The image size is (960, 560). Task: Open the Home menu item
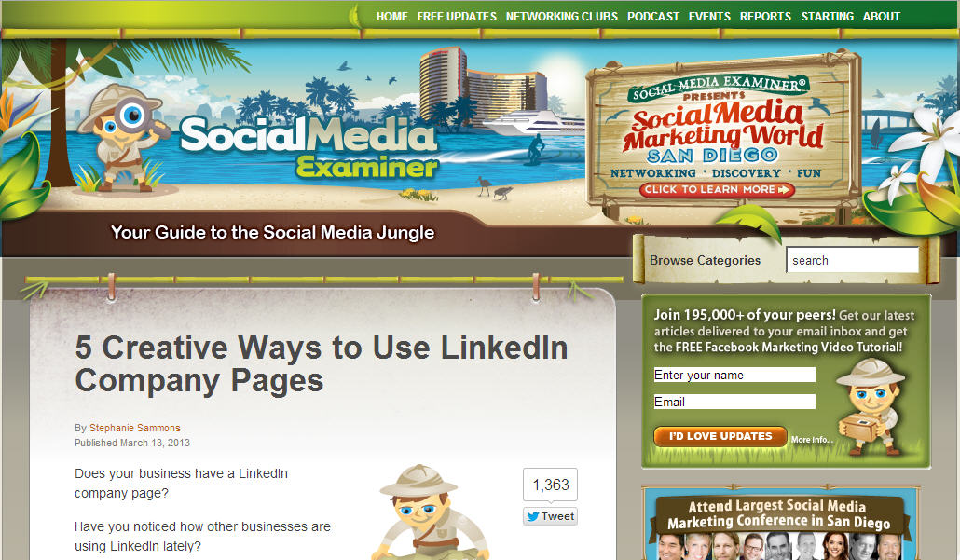pos(391,17)
